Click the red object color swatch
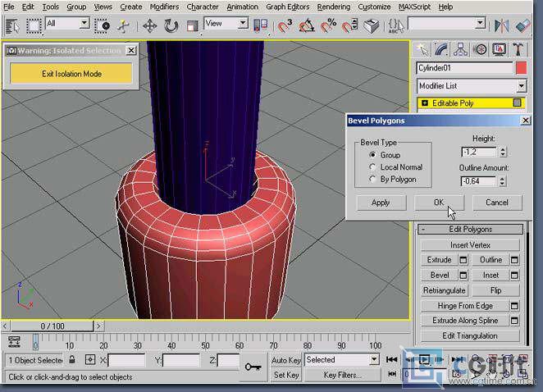Viewport: 543px width, 392px height. [521, 68]
